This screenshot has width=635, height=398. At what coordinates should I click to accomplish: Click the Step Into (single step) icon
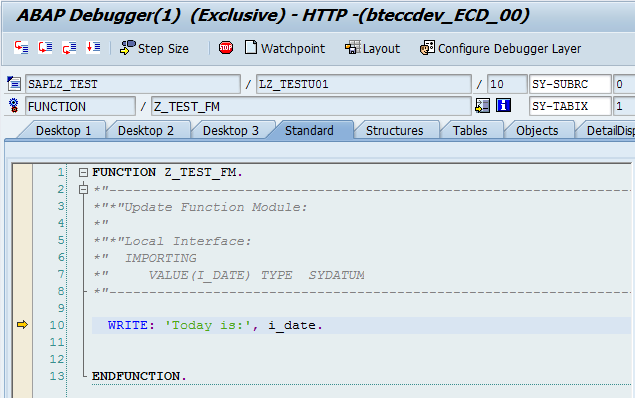click(x=21, y=48)
